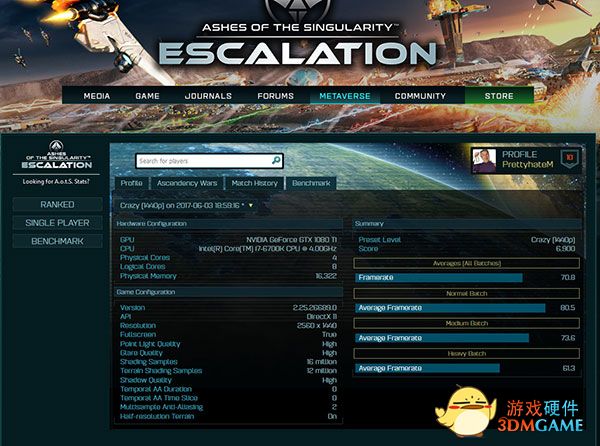The width and height of the screenshot is (600, 446).
Task: Click the Heavy Batch header
Action: point(467,353)
